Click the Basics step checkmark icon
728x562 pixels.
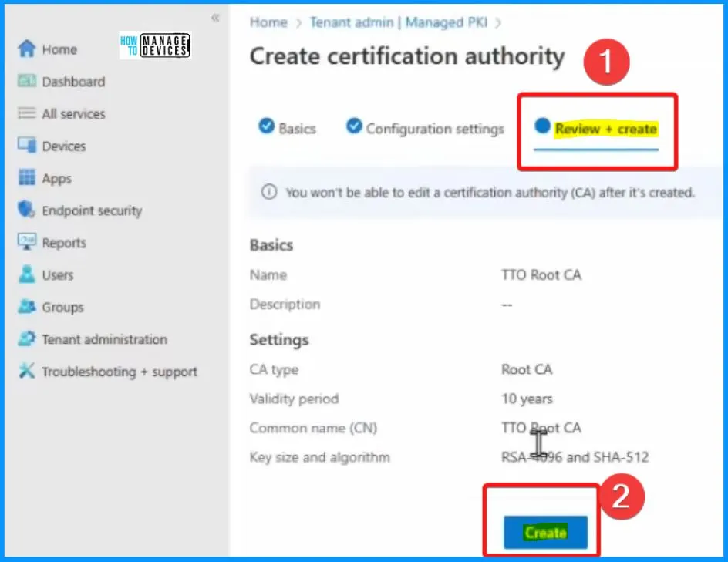[x=267, y=126]
